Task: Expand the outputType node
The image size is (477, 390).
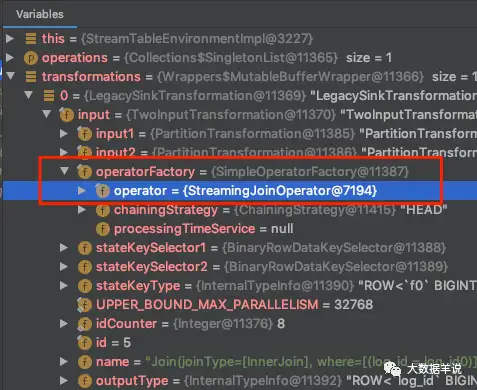Action: click(64, 380)
